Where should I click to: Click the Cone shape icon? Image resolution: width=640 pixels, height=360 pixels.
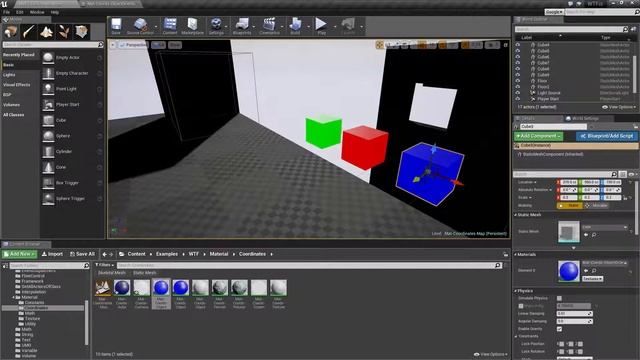tap(48, 167)
